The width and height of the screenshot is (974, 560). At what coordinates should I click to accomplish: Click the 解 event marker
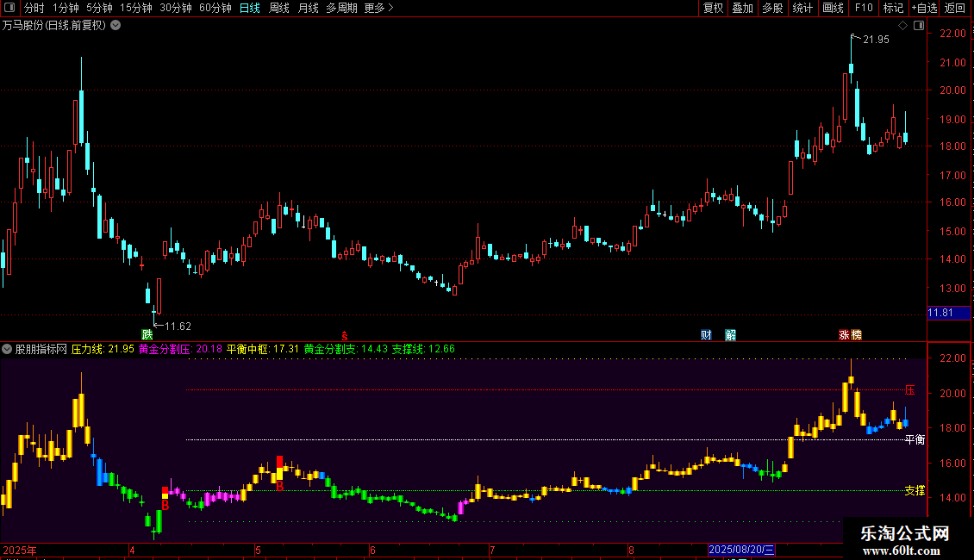[x=731, y=334]
